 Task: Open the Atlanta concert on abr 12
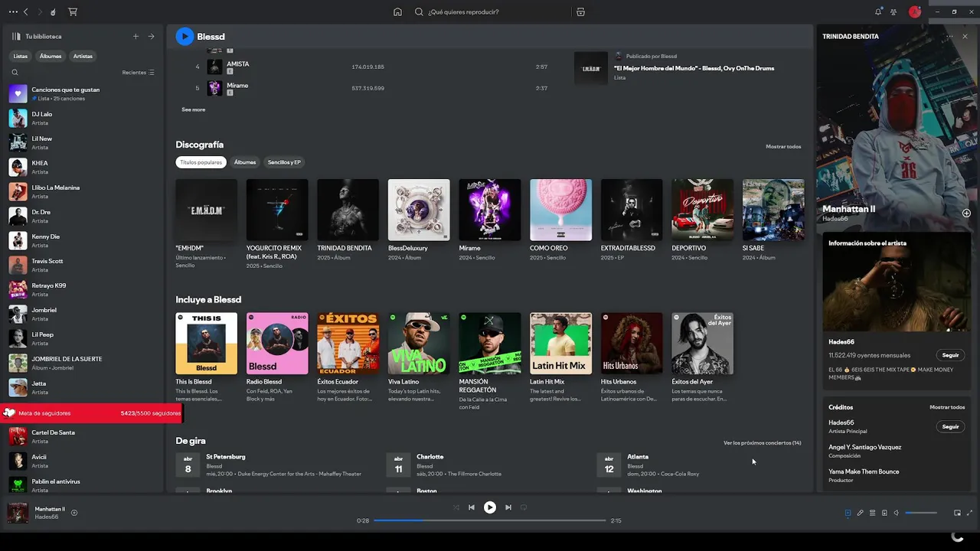pos(696,465)
